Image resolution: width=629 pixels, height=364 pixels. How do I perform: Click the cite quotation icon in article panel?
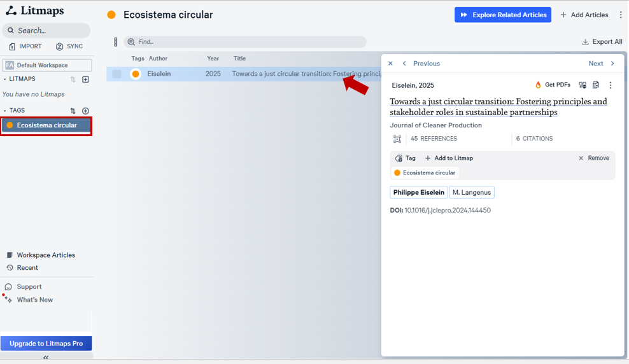pos(582,85)
